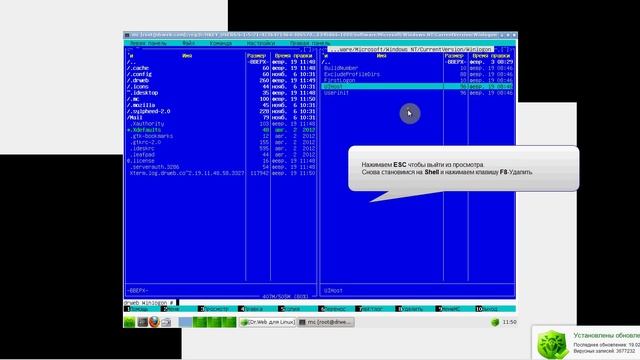Open the Левая панель menu

click(x=148, y=43)
